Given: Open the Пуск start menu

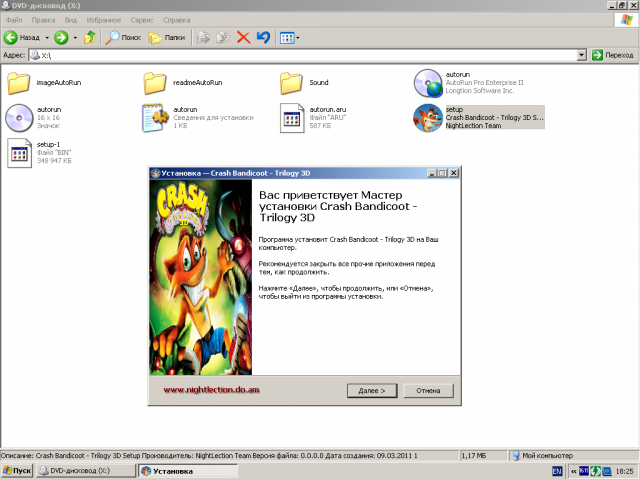Looking at the screenshot, I should [x=17, y=471].
